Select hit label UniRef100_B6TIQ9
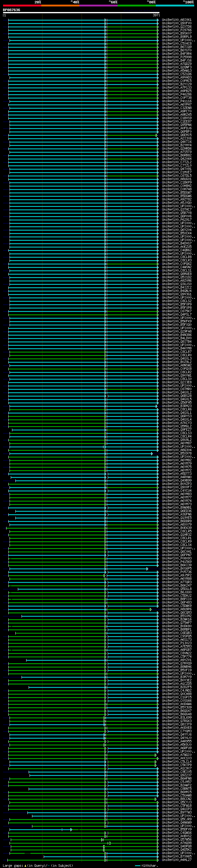Screen dimensions: 197x868 coord(177,47)
